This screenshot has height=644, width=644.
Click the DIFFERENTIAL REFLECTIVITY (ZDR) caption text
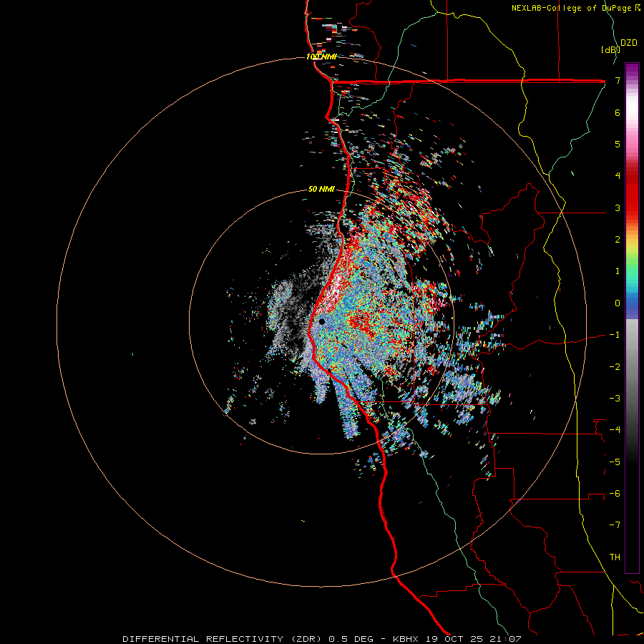pyautogui.click(x=223, y=639)
